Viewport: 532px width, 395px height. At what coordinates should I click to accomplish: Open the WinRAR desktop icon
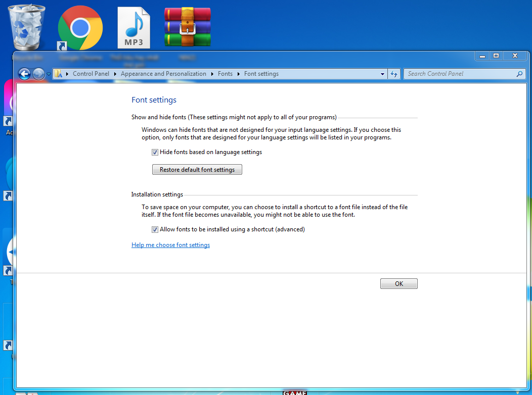click(x=188, y=28)
